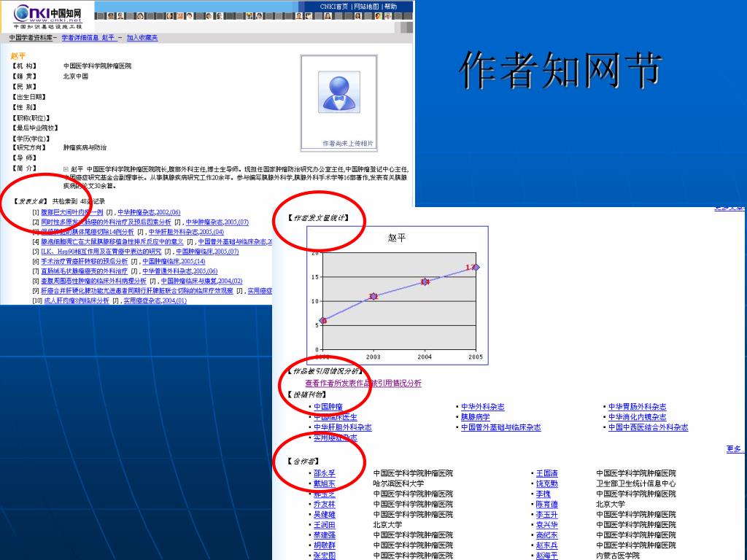Click 查看作者所发表作品被引用情况分析 link
Viewport: 747px width, 560px height.
tap(363, 383)
